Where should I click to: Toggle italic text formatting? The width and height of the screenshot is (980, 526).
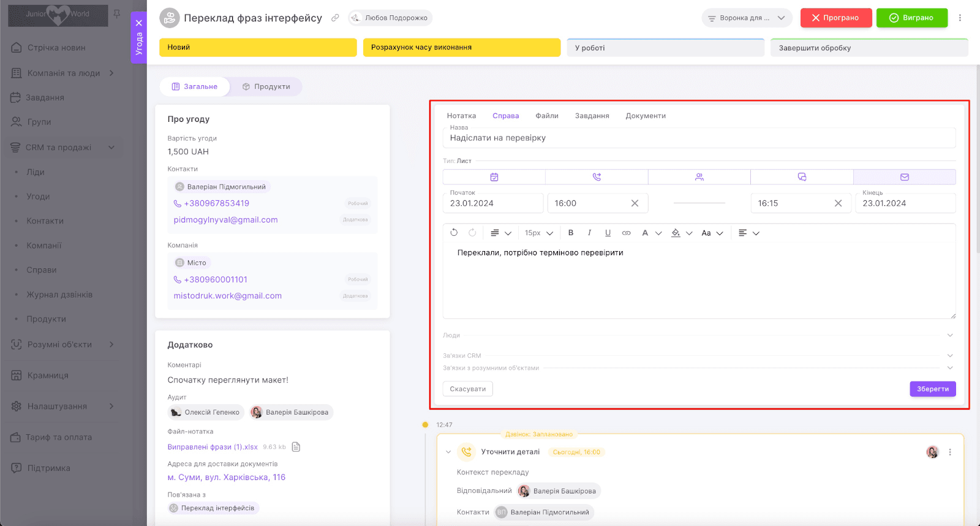589,233
